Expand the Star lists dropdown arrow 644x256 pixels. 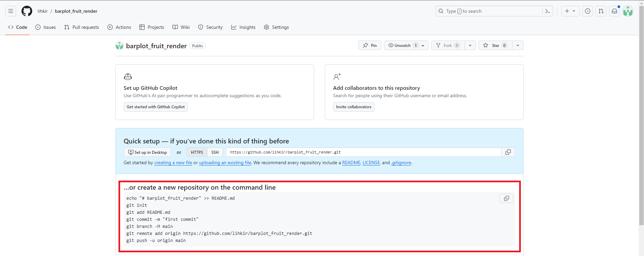(x=518, y=45)
